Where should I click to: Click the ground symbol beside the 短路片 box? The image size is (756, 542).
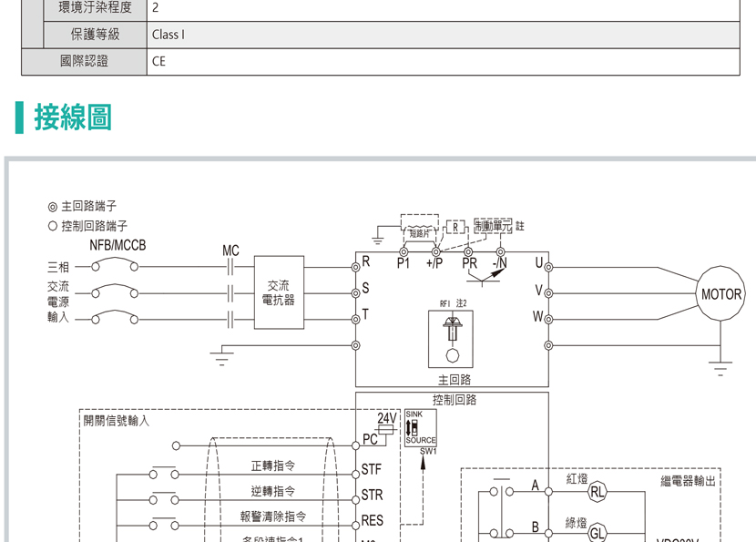378,240
